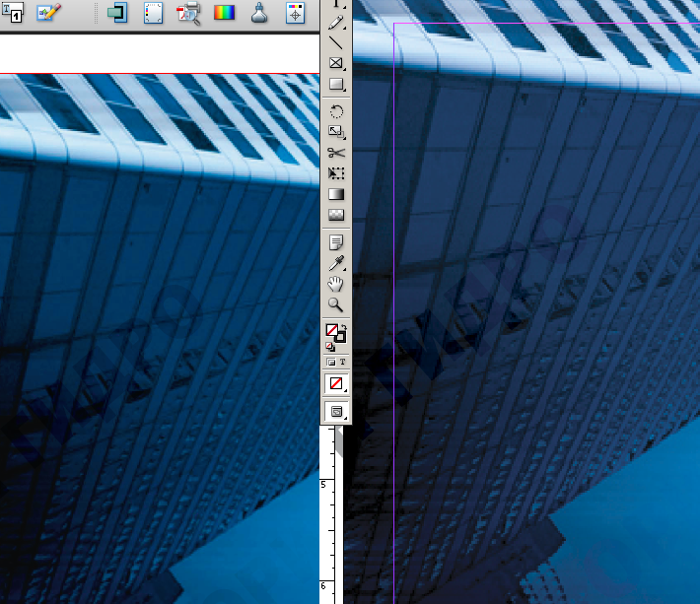Open the Apply None button flyout
Image resolution: width=700 pixels, height=604 pixels.
click(x=336, y=383)
